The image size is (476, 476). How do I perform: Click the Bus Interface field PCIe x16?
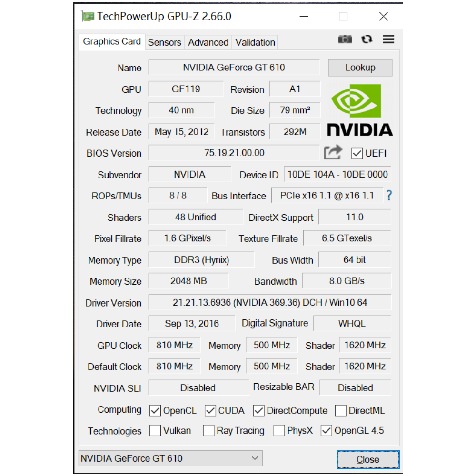327,196
